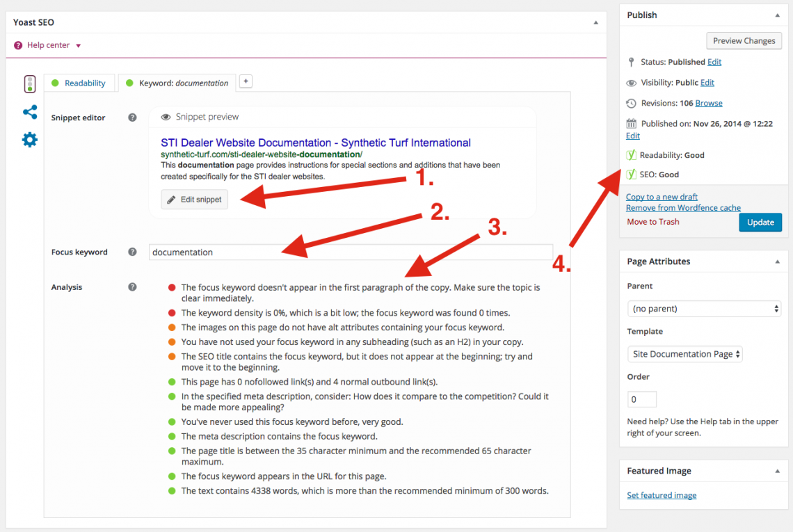
Task: Click the Preview Changes button
Action: 744,41
